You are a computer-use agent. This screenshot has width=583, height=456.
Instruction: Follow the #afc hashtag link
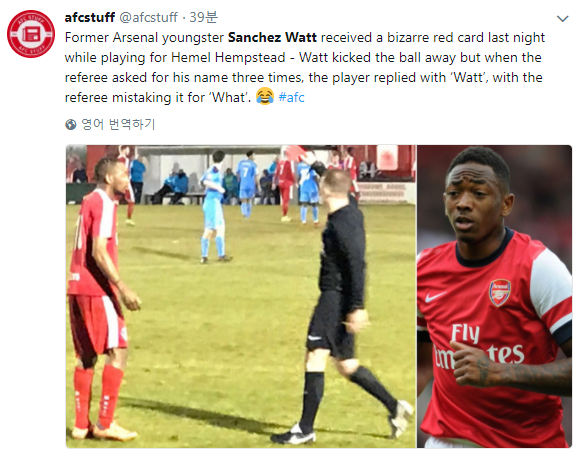click(292, 97)
